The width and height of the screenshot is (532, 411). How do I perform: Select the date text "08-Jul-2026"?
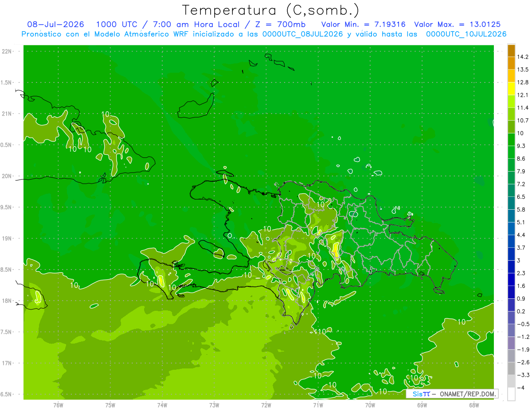point(55,24)
